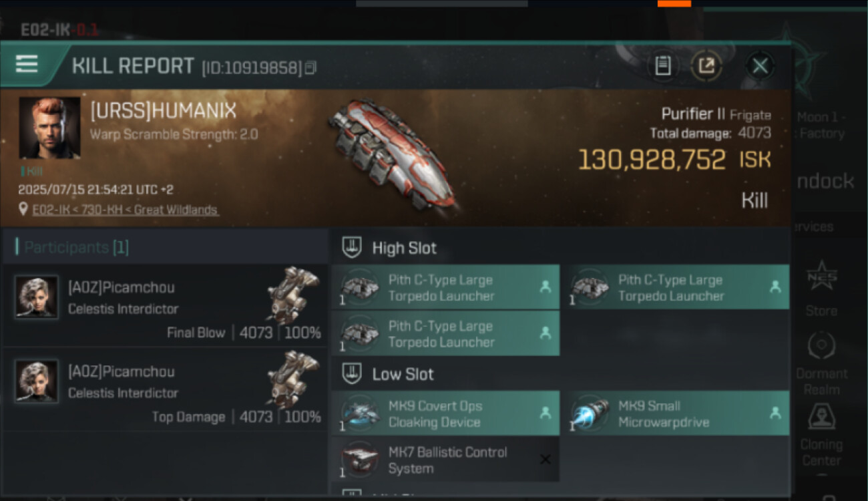Screen dimensions: 868x501
Task: Open the hamburger menu beside Kill Report
Action: [27, 65]
